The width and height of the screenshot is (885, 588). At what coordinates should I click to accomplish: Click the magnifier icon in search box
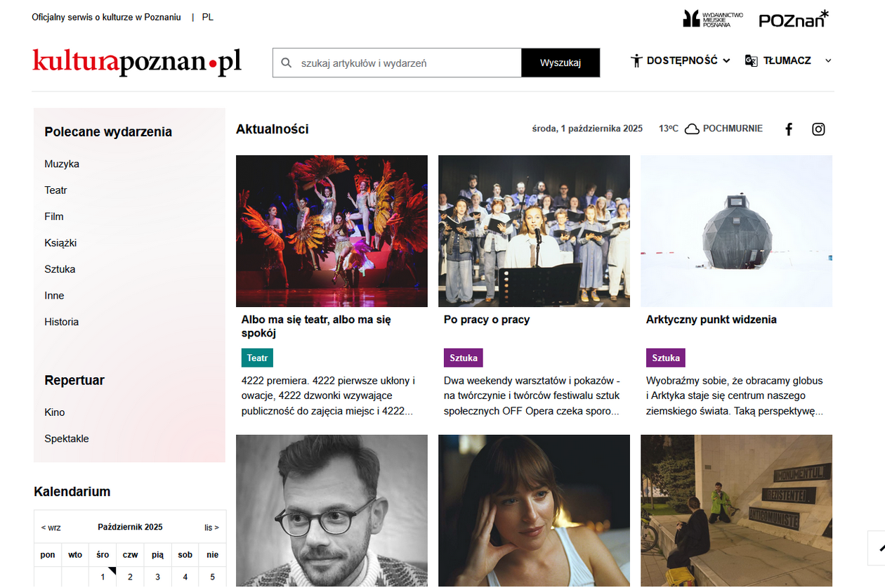point(286,63)
